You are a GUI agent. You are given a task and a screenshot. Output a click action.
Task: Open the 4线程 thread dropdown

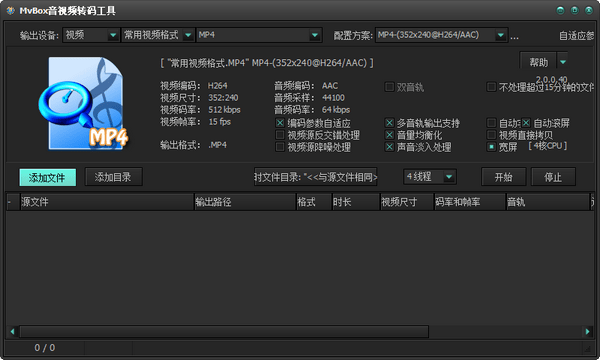(429, 177)
